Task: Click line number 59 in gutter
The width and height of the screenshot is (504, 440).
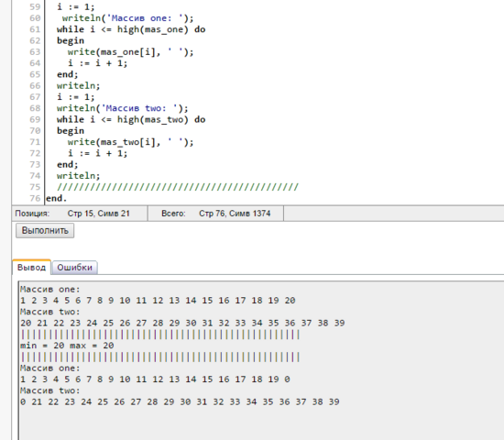Action: [x=35, y=7]
